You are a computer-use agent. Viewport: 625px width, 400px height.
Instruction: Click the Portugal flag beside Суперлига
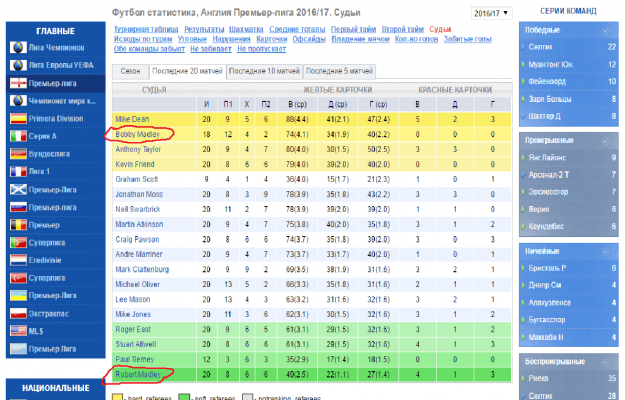tap(18, 243)
